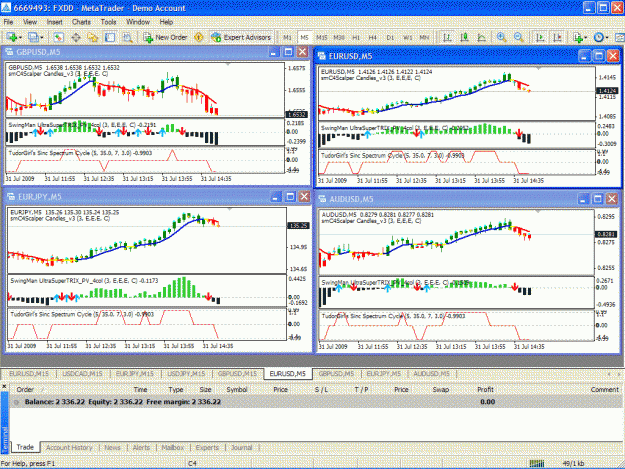Switch to the H1 timeframe

[356, 37]
